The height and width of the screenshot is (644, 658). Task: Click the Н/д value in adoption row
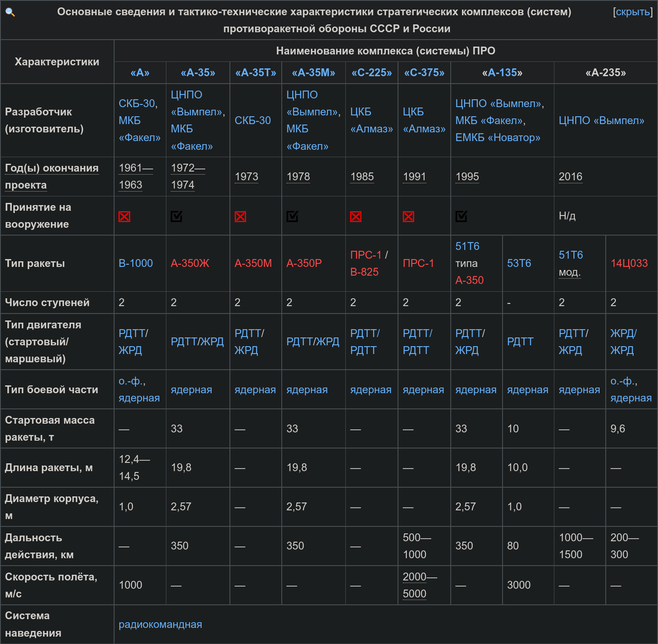567,216
